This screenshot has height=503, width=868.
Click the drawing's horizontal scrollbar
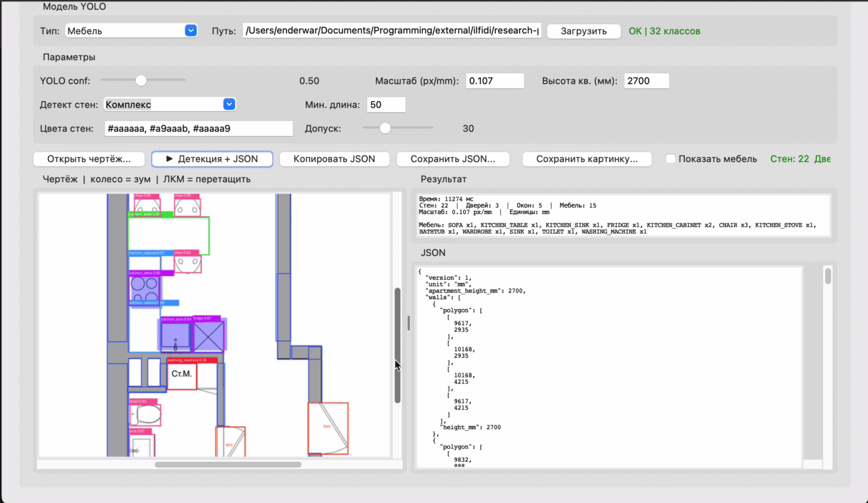coord(228,465)
